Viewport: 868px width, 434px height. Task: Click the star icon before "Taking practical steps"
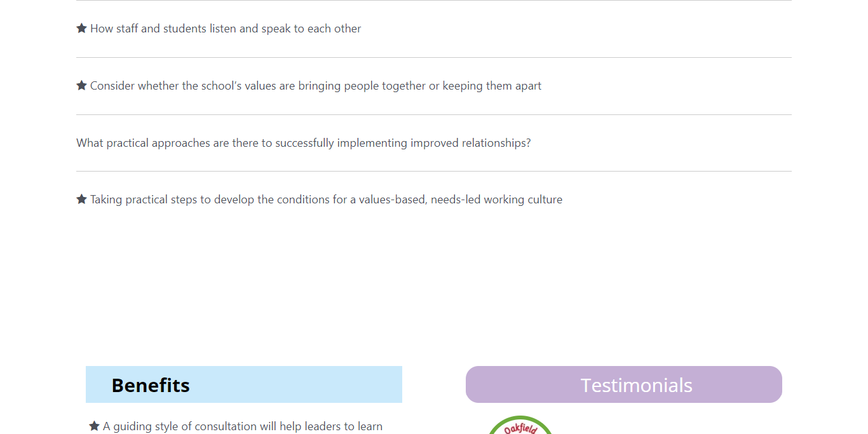pyautogui.click(x=81, y=200)
